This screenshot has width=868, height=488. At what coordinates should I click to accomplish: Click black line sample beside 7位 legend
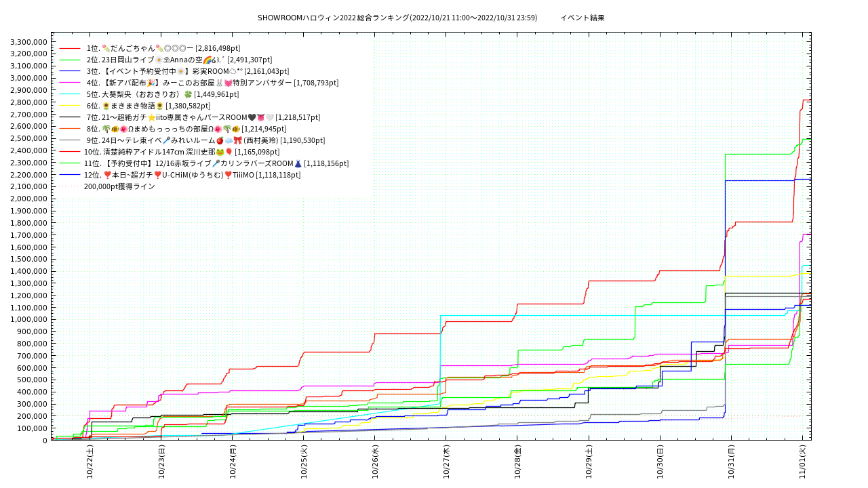[x=70, y=117]
